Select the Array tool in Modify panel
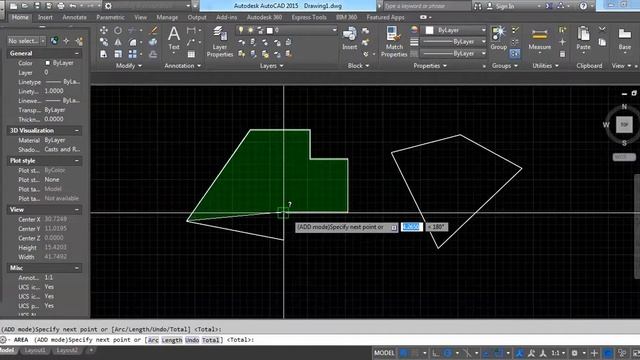This screenshot has width=640, height=360. click(x=132, y=54)
